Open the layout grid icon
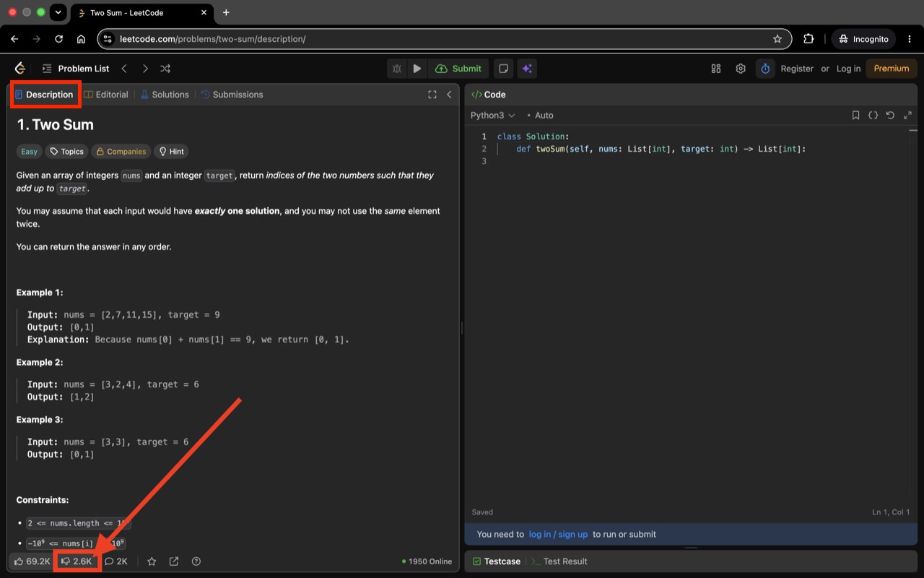924x578 pixels. pyautogui.click(x=716, y=69)
